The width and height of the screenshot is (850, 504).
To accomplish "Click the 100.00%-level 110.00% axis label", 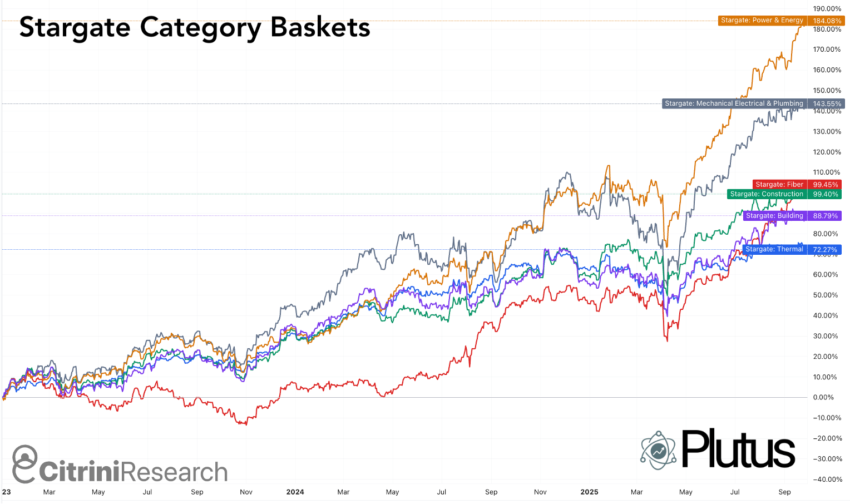I will (826, 172).
